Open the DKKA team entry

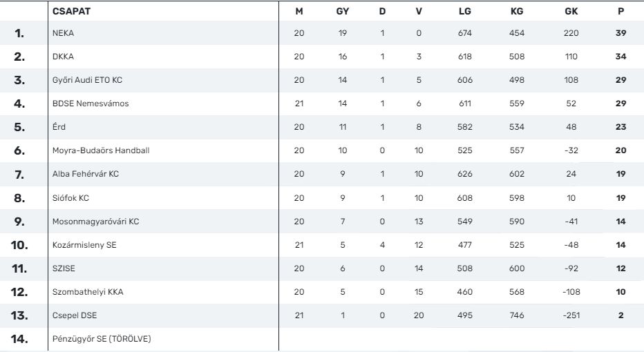point(63,57)
